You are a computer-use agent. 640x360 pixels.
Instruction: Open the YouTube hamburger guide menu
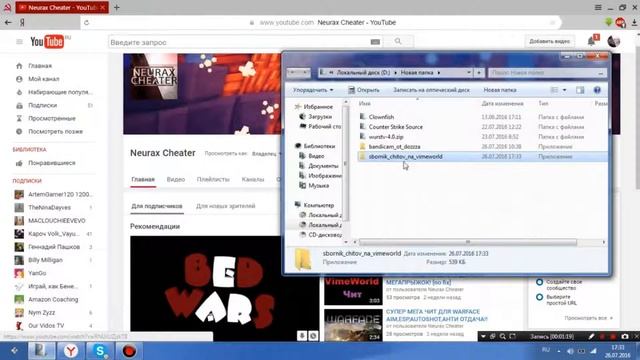[x=19, y=42]
